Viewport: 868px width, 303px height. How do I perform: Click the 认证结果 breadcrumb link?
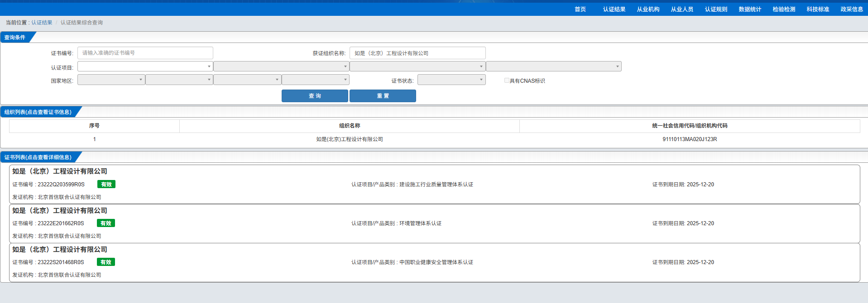click(42, 23)
